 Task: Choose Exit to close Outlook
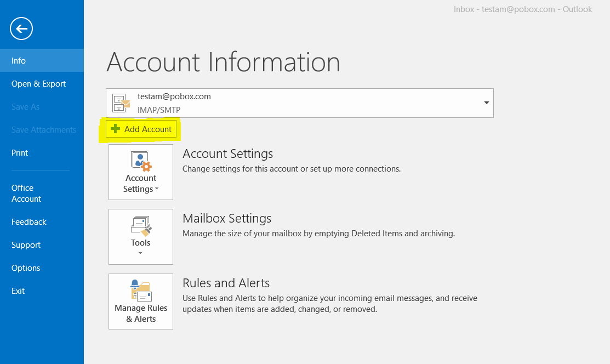coord(42,291)
